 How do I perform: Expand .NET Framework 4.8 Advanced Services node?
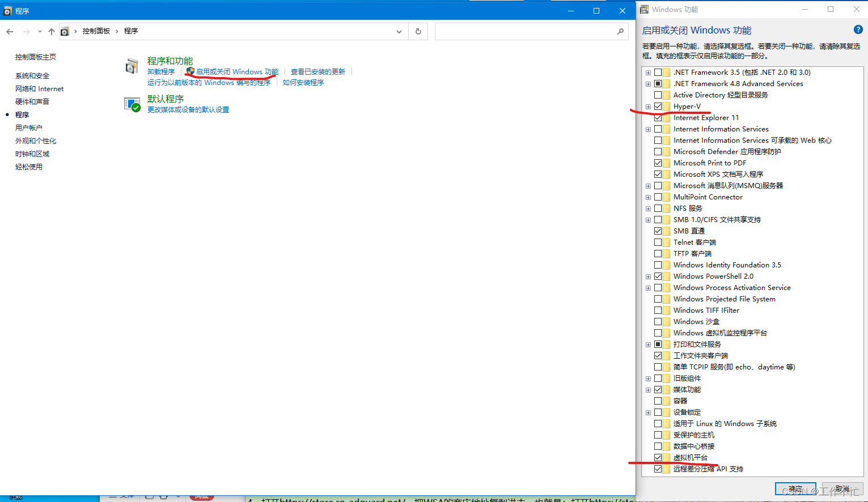(648, 84)
